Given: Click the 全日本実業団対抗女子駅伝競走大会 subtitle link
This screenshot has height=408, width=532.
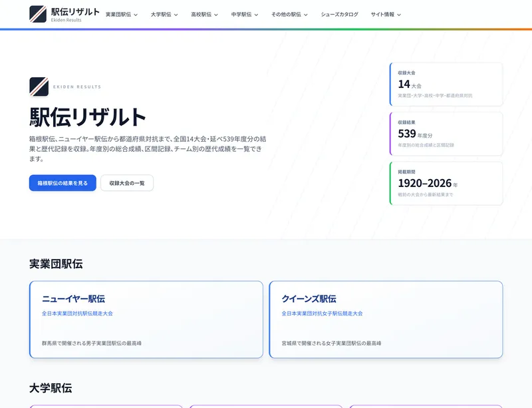Looking at the screenshot, I should pos(322,313).
